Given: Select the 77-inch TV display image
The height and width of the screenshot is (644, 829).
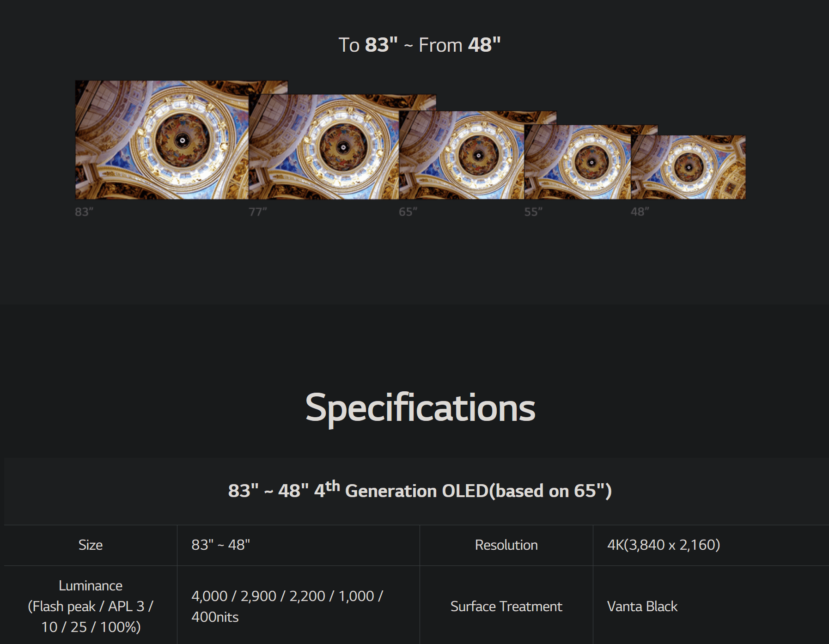Looking at the screenshot, I should (323, 147).
